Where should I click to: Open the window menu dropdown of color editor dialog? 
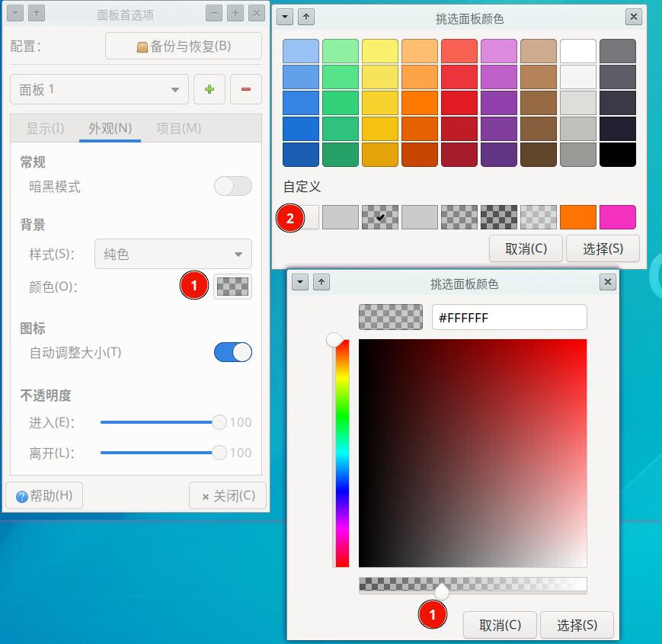click(300, 283)
